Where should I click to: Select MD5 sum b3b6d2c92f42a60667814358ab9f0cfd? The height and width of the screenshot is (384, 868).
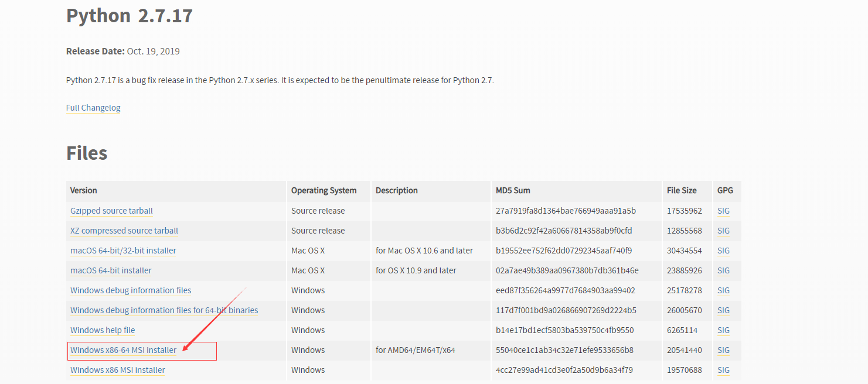tap(564, 231)
